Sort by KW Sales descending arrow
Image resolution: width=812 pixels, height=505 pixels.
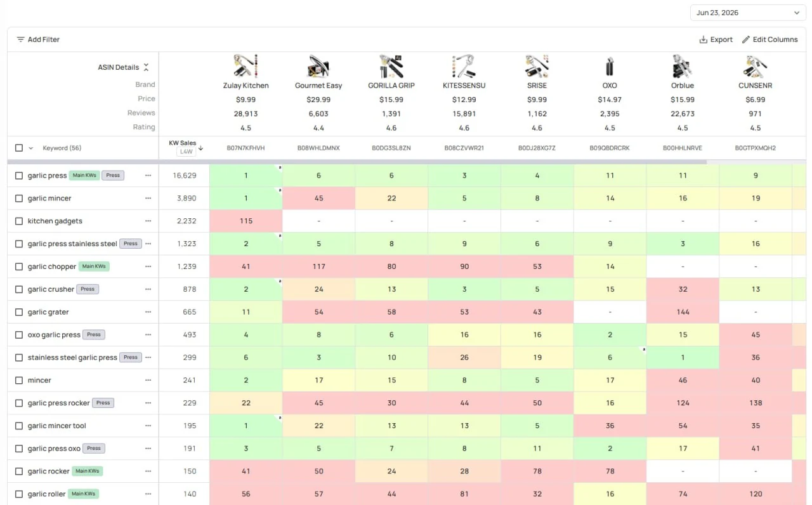(x=201, y=148)
